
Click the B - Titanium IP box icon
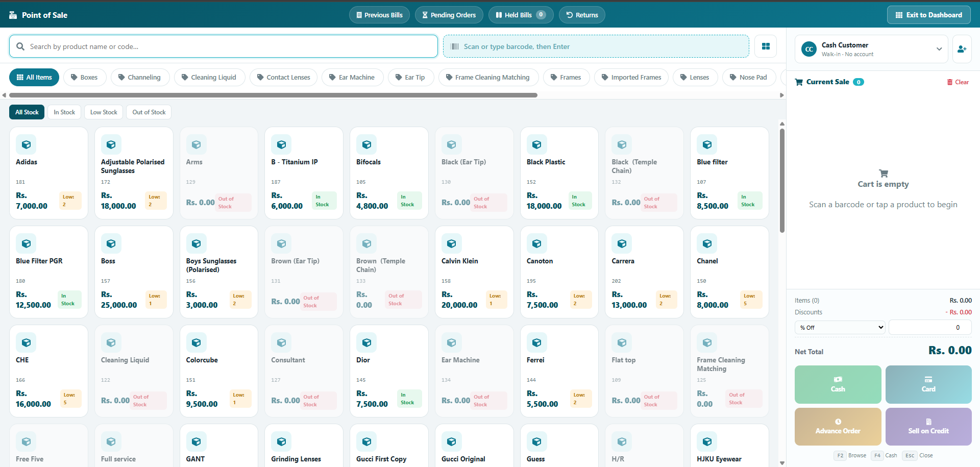point(281,145)
